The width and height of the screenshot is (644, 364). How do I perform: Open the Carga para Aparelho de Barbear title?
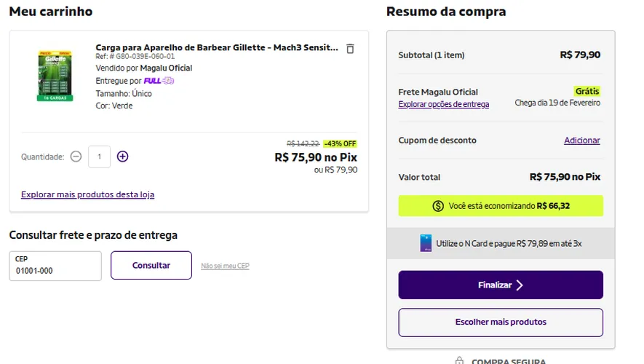coord(217,47)
